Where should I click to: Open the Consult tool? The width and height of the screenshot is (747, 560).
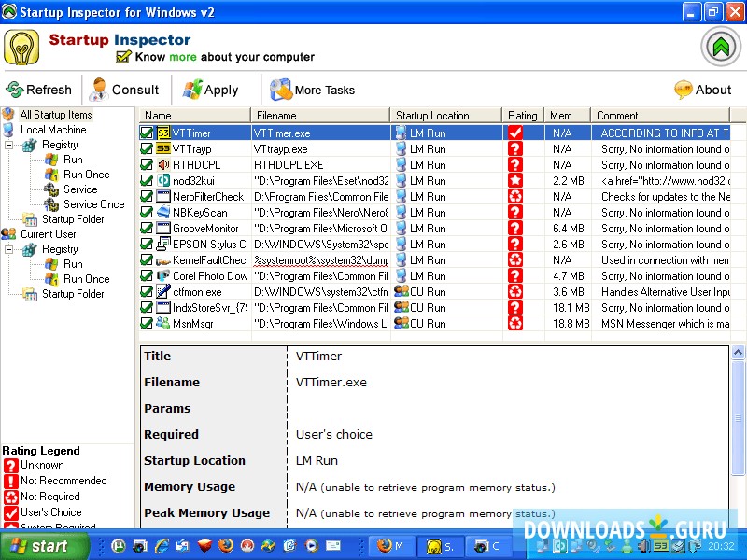(125, 90)
